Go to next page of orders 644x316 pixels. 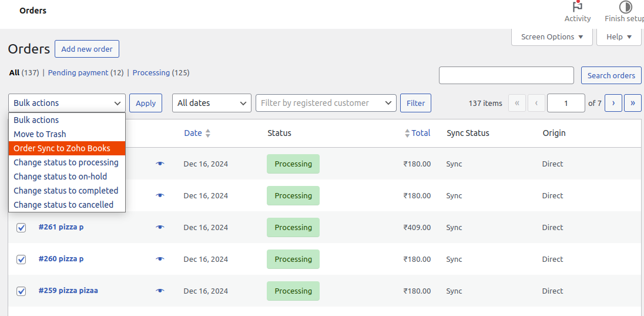[613, 103]
